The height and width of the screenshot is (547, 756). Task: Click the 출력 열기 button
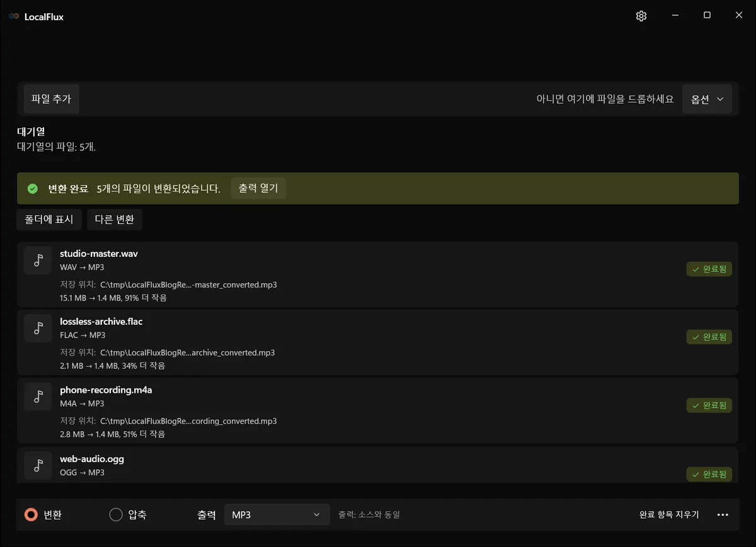tap(258, 188)
